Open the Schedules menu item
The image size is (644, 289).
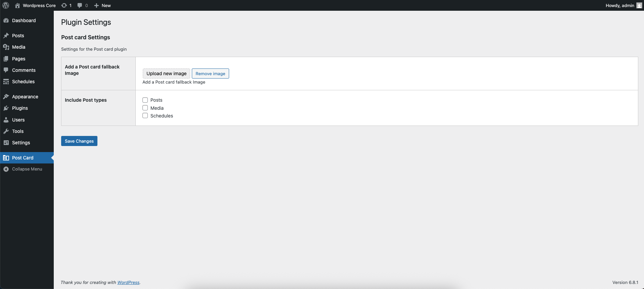27,82
